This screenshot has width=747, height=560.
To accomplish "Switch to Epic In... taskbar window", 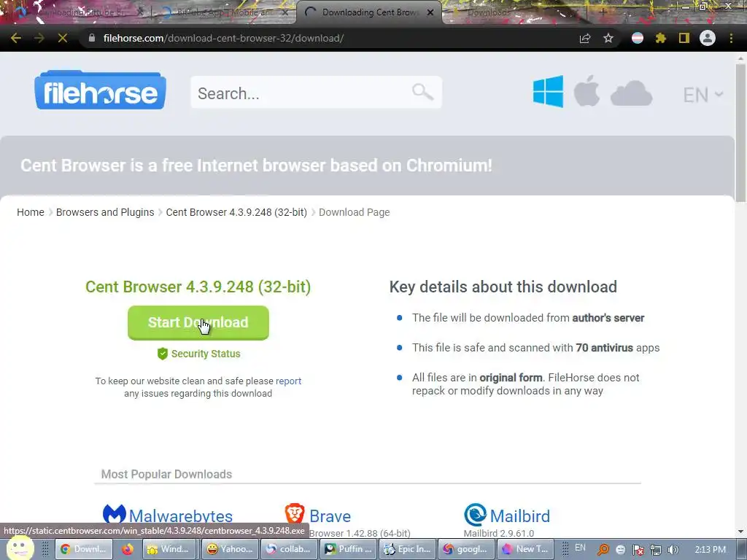I will point(407,549).
